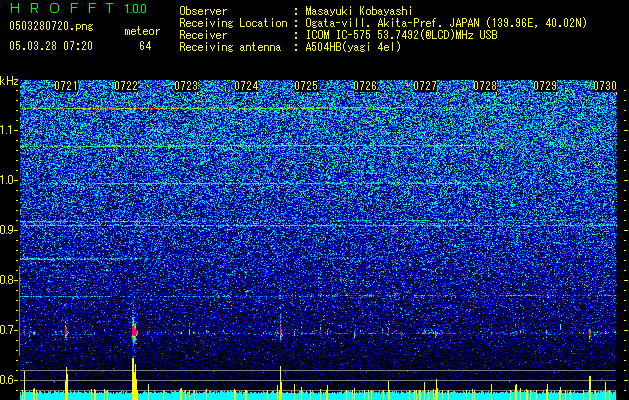
Task: Click the kHz axis unit label
Action: click(9, 81)
